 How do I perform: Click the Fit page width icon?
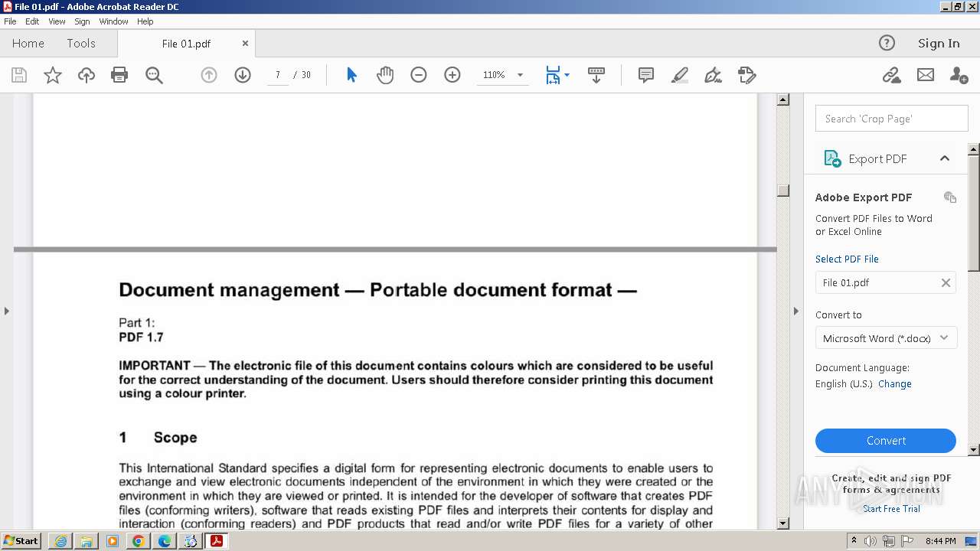pos(553,75)
